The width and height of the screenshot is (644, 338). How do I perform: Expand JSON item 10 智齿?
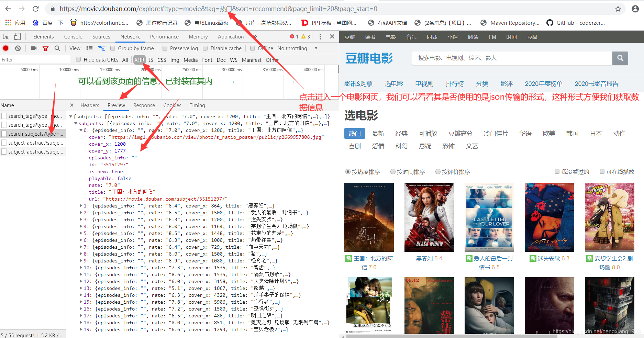[81, 268]
